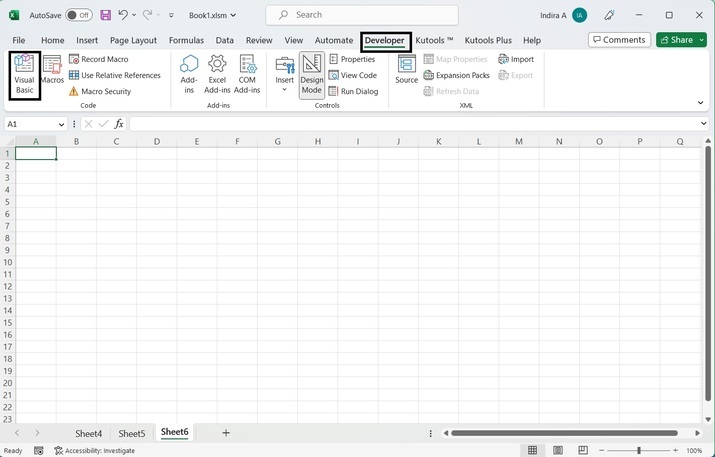The width and height of the screenshot is (715, 457).
Task: Open the Book1.xlsm file name dropdown
Action: pos(212,15)
